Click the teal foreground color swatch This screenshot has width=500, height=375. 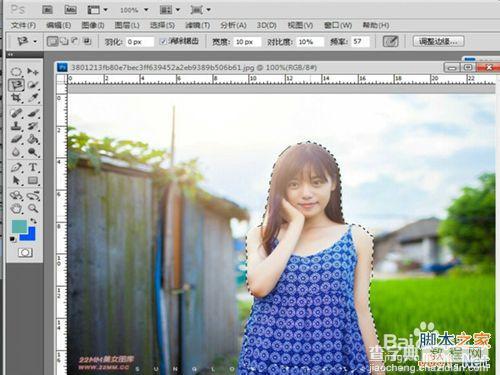tap(19, 227)
